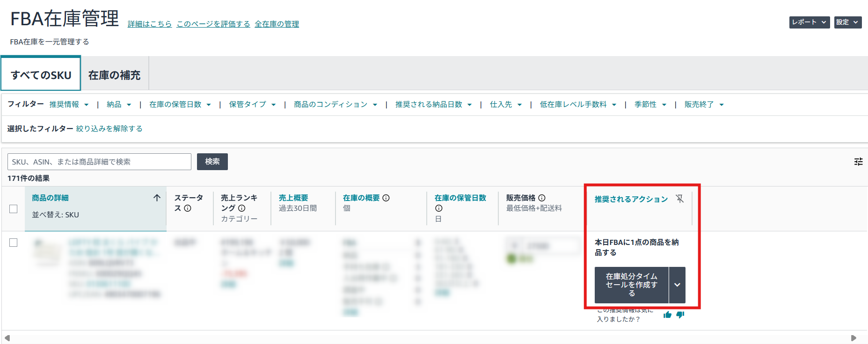The image size is (868, 344).
Task: Toggle the select-all checkbox in table header
Action: [x=14, y=209]
